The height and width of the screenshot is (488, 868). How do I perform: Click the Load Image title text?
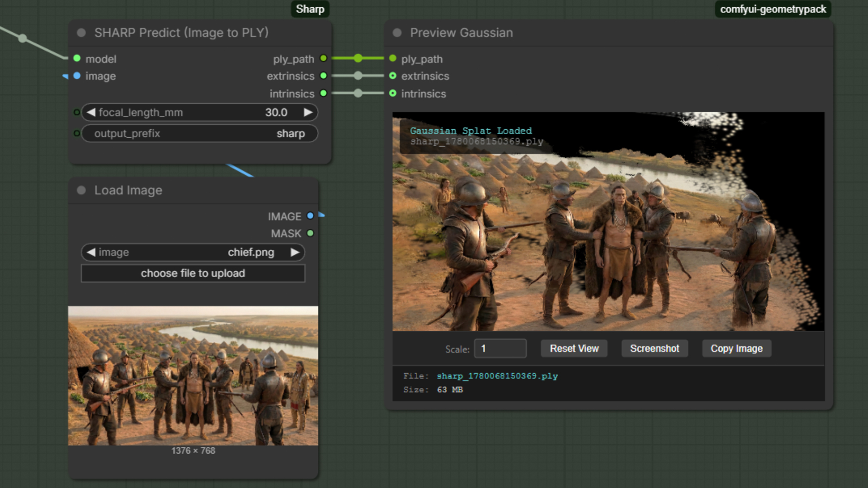[x=128, y=190]
